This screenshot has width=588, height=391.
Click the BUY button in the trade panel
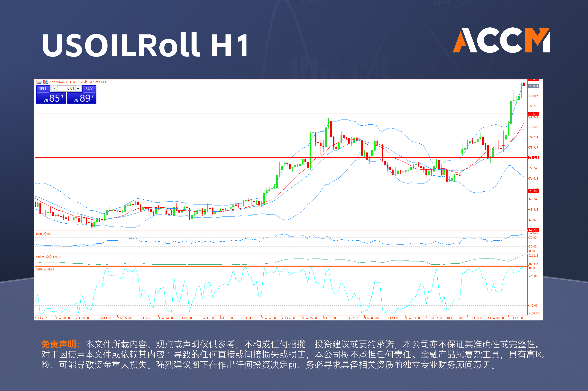click(x=89, y=89)
